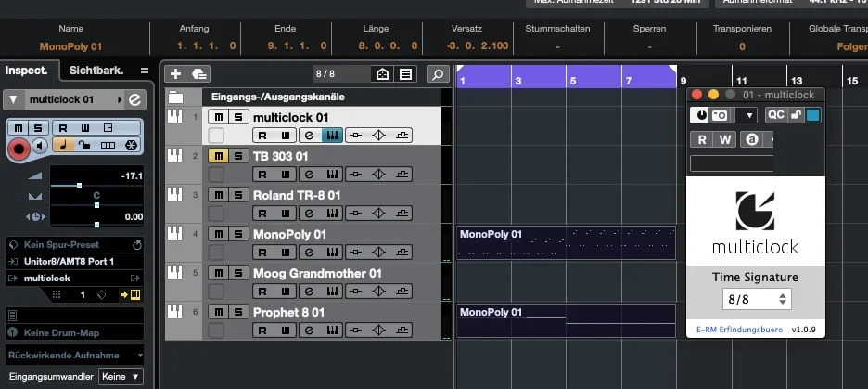This screenshot has width=868, height=389.
Task: Open instrument editor on multiclock 01 track
Action: [x=331, y=136]
